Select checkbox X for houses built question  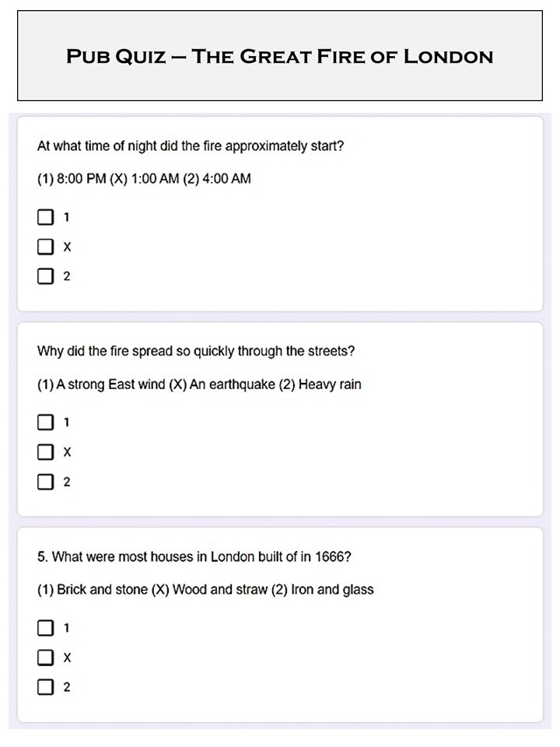coord(45,658)
